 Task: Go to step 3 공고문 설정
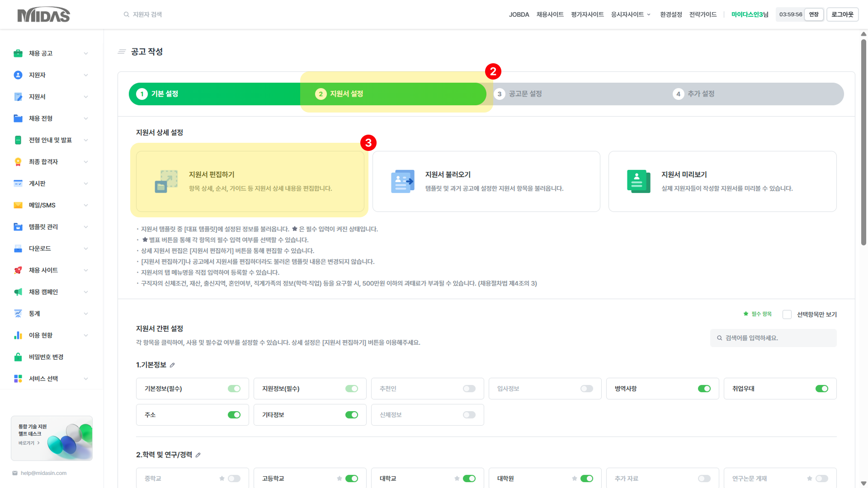(x=524, y=94)
